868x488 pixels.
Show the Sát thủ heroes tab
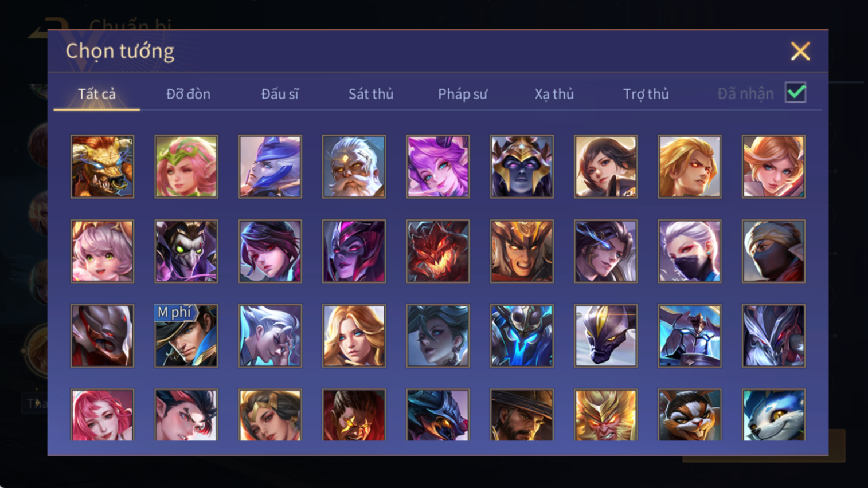[371, 94]
